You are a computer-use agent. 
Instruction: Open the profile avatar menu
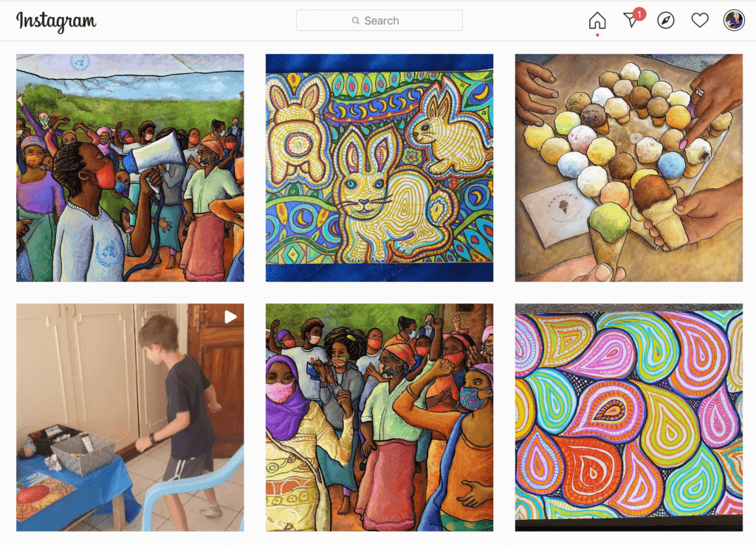coord(734,20)
